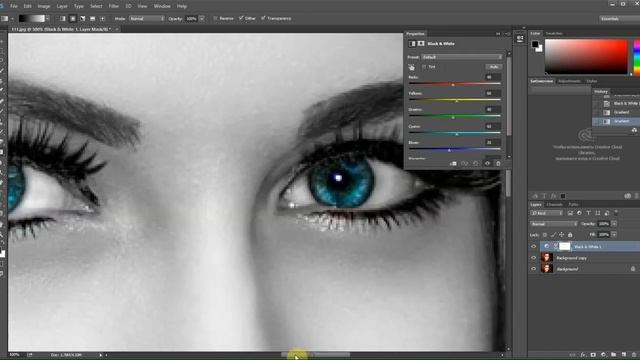Click add layer style fx icon
Image resolution: width=640 pixels, height=360 pixels.
pyautogui.click(x=583, y=355)
